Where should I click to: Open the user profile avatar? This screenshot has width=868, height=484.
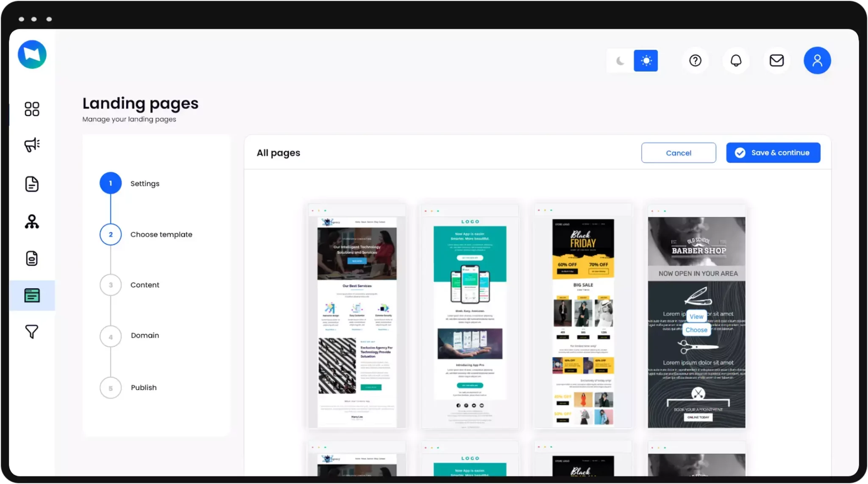point(817,61)
